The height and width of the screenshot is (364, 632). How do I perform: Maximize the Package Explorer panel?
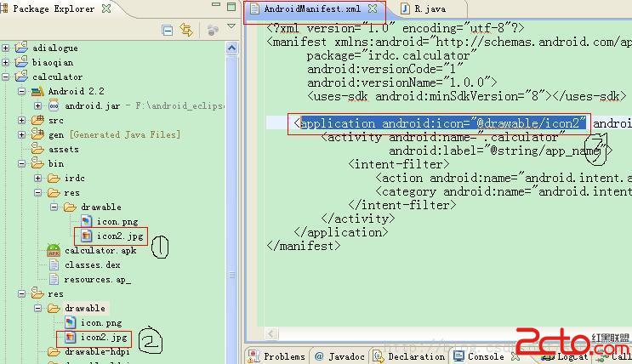(231, 7)
